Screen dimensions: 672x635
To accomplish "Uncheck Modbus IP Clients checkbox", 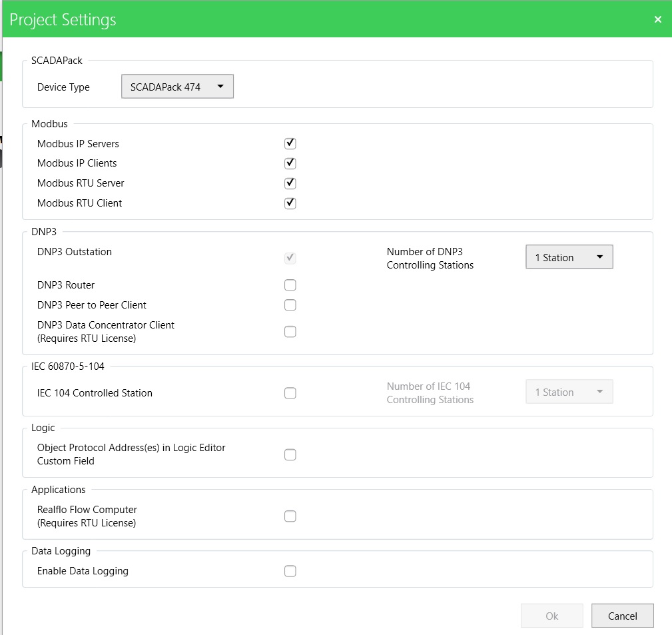I will pyautogui.click(x=290, y=163).
